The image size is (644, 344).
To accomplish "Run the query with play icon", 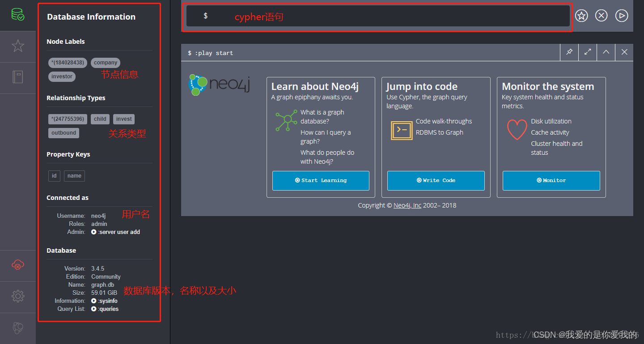I will [x=622, y=16].
